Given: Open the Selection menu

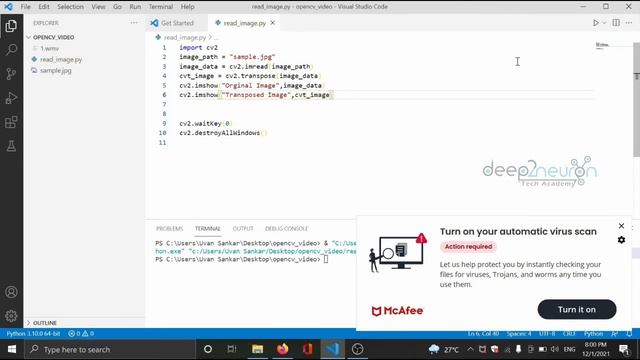Looking at the screenshot, I should pos(70,7).
